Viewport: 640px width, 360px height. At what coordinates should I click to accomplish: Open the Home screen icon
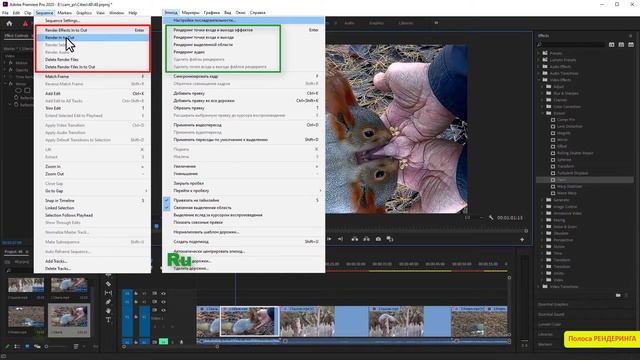pos(9,24)
